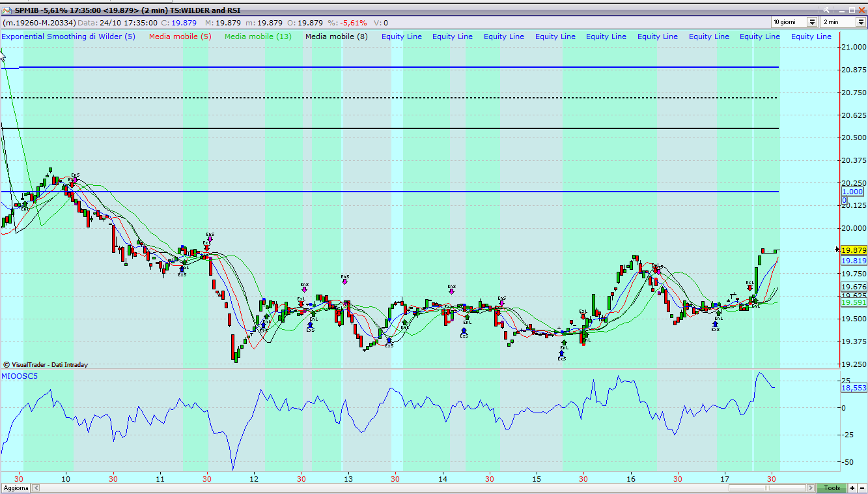Viewport: 868px width, 494px height.
Task: Open the 10 giorni period dropdown
Action: pyautogui.click(x=812, y=22)
